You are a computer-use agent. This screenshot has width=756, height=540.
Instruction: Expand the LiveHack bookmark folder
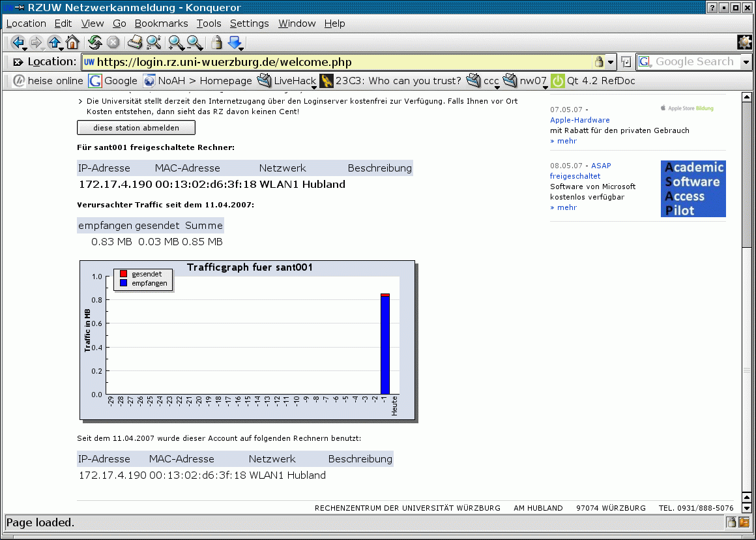coord(290,81)
